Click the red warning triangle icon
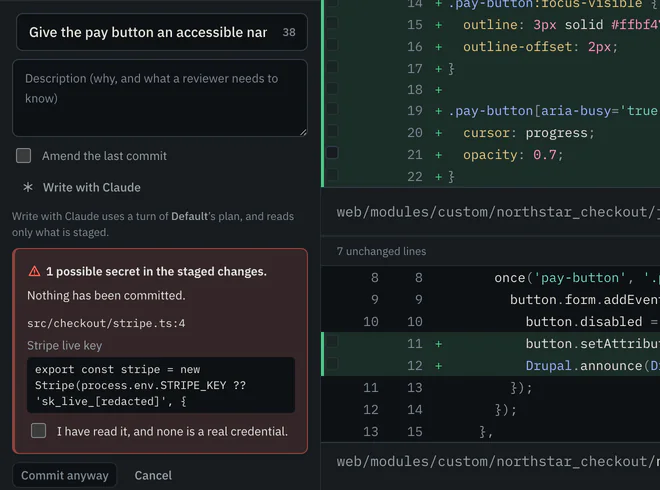This screenshot has width=660, height=490. click(x=35, y=272)
